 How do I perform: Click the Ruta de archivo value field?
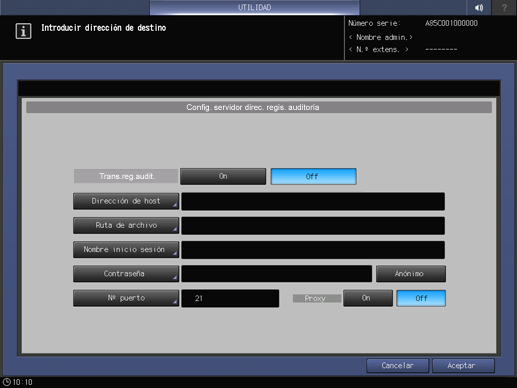tap(313, 226)
